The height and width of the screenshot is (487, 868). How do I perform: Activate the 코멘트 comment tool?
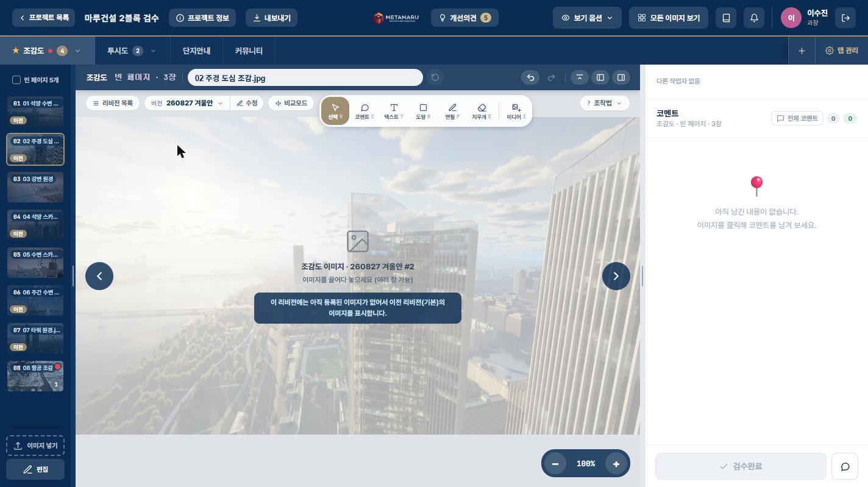tap(365, 111)
